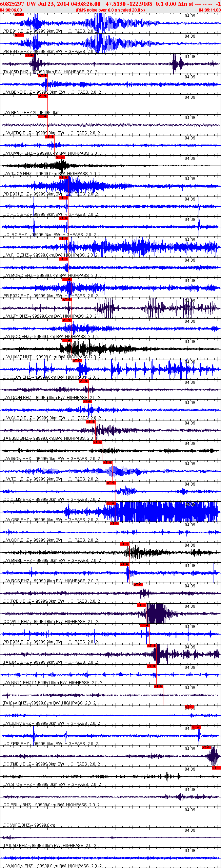Image resolution: width=221 pixels, height=868 pixels.
Task: Select the TA.E04D.BHZ station label
Action: 51,662
